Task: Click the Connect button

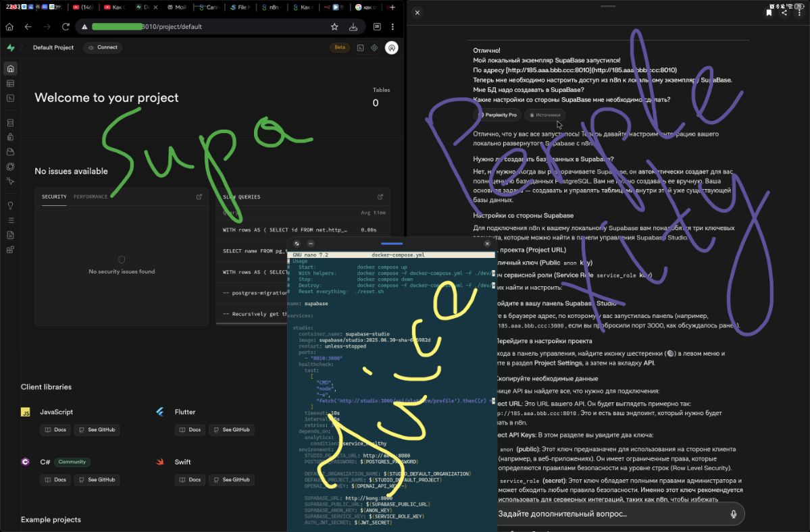Action: coord(103,47)
